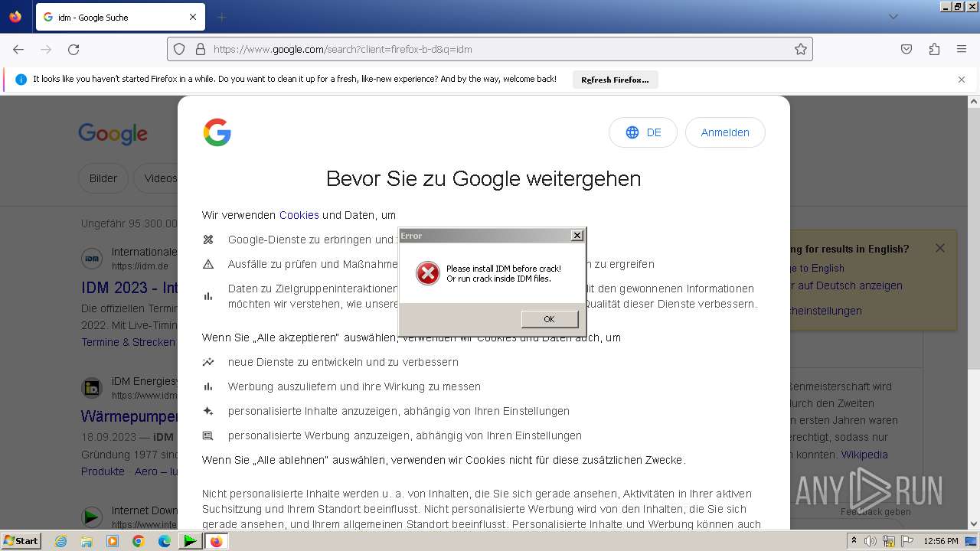Open the 'IDM 2023' search result
Screen dimensions: 980x551
point(129,289)
